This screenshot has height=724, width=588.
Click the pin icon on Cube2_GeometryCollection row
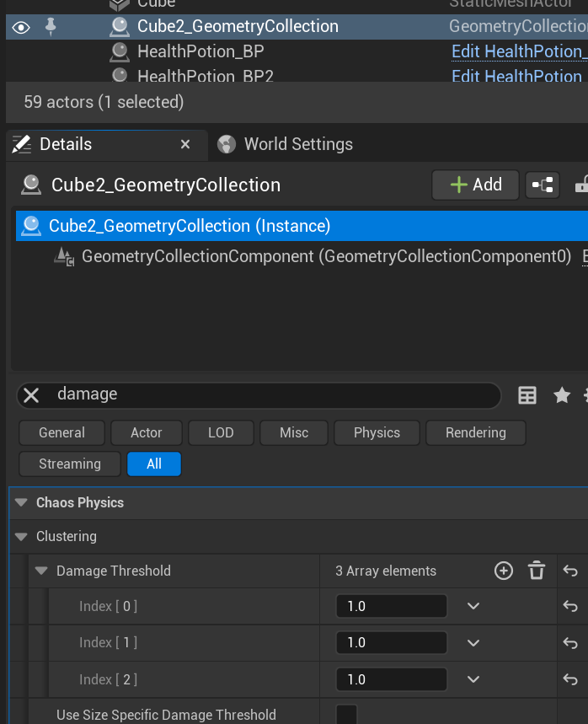51,27
